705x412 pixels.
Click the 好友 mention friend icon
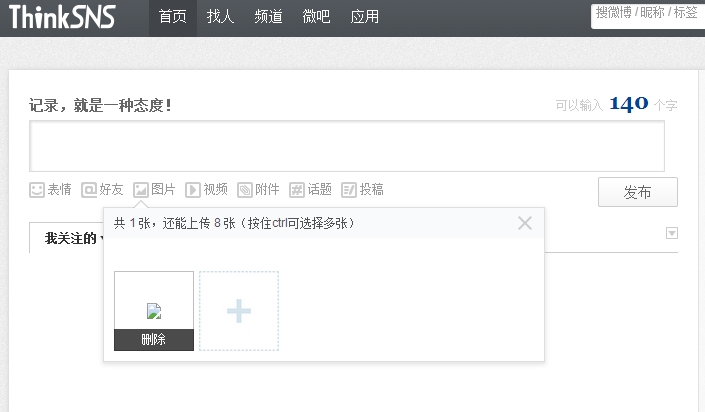tap(89, 190)
